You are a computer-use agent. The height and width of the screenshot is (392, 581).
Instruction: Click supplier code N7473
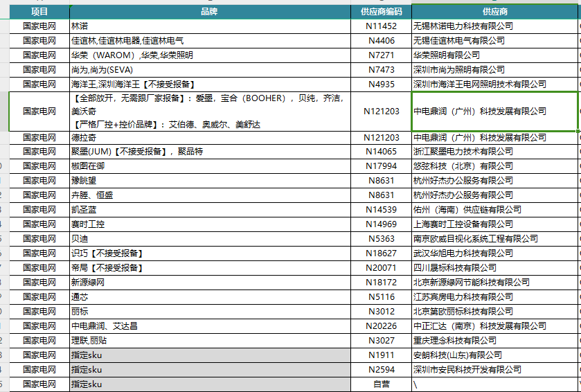[x=382, y=70]
